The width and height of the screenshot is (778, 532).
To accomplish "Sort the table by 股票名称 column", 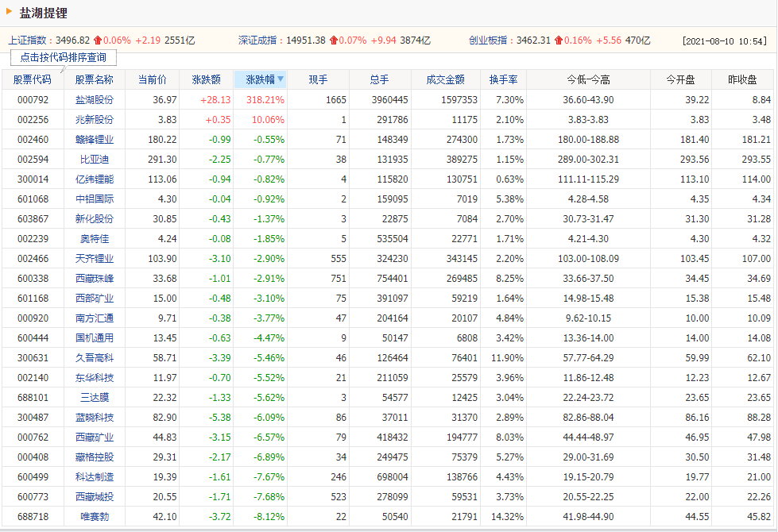I will (95, 79).
